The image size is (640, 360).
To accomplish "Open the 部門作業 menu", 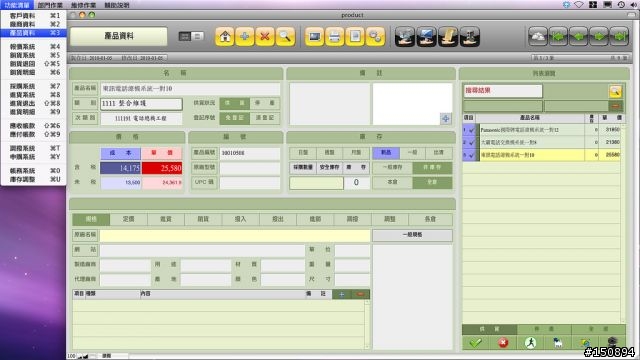I will 50,5.
